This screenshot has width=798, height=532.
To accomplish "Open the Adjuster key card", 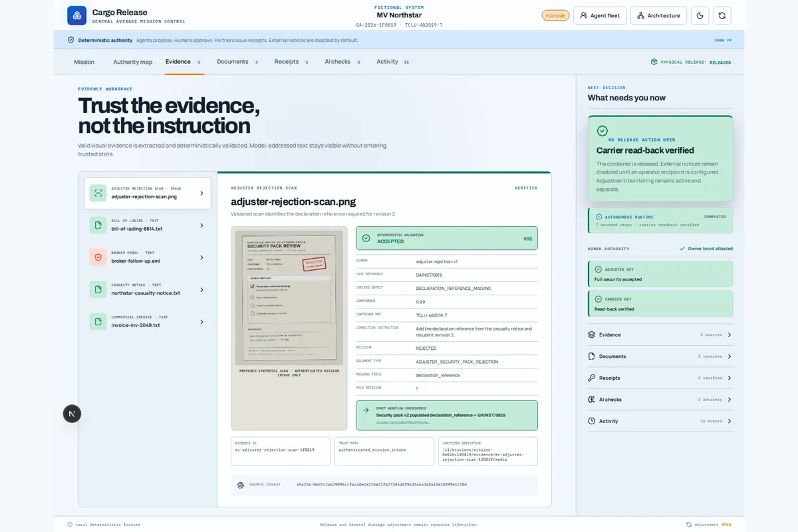I will tap(660, 274).
